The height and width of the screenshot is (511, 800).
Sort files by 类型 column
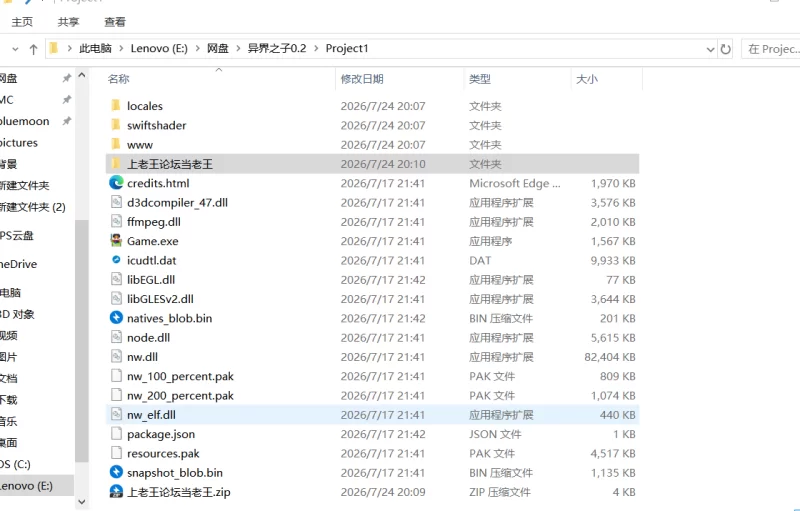[x=480, y=79]
